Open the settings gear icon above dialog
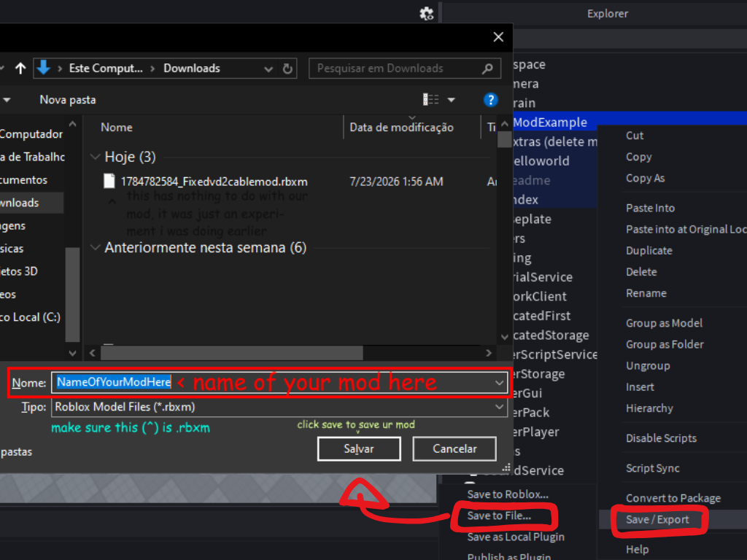This screenshot has width=747, height=560. [426, 13]
